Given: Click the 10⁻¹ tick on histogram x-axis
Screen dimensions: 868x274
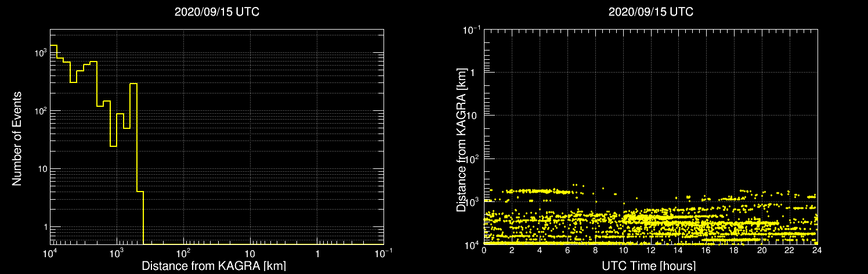Looking at the screenshot, I should point(383,251).
